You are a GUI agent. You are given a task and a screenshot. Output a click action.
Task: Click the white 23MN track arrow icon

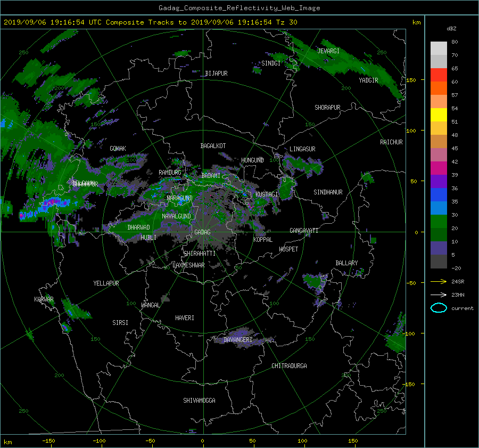(439, 295)
